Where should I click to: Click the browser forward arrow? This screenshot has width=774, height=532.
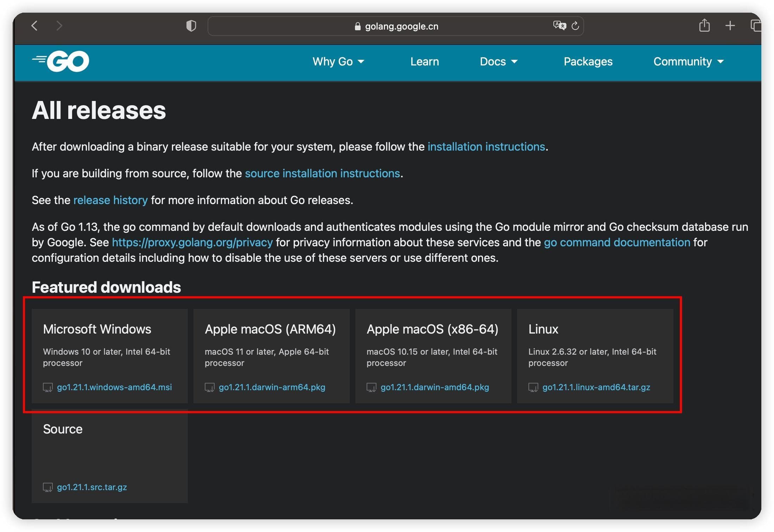59,26
